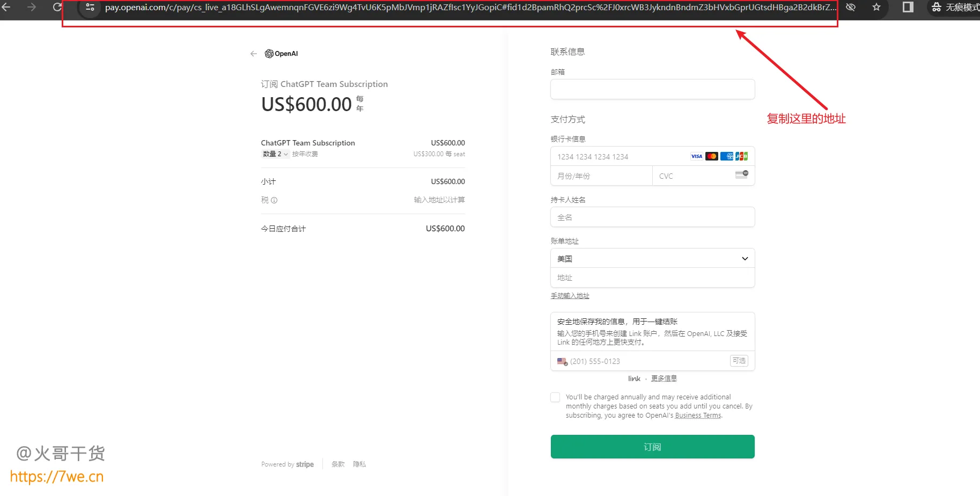This screenshot has height=496, width=980.
Task: Expand the 美国 country dropdown
Action: 652,259
